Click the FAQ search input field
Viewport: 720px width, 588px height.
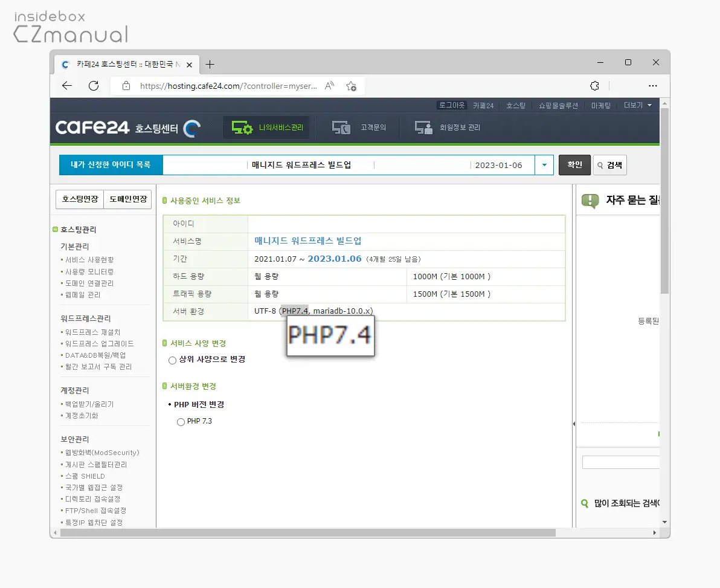[621, 462]
